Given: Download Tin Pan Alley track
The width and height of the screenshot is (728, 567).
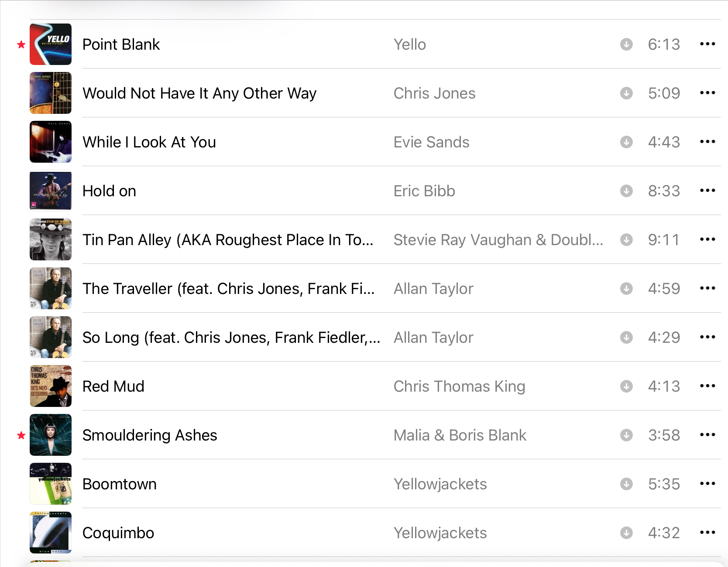Looking at the screenshot, I should pos(626,239).
